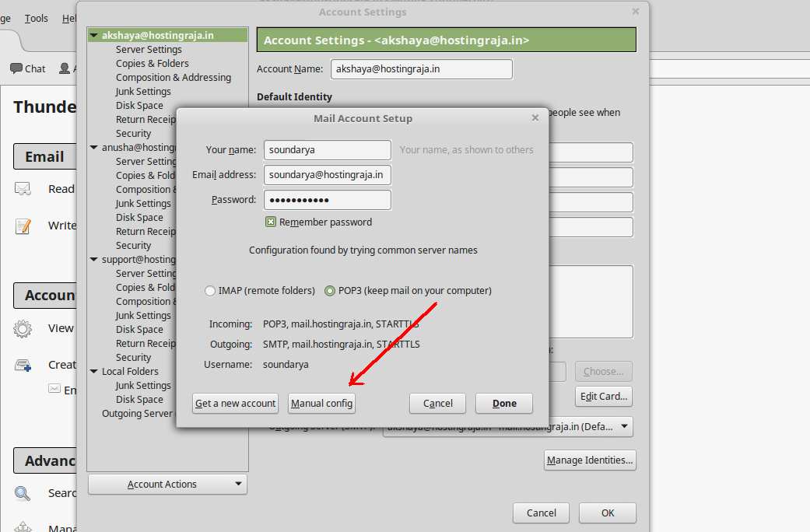Click the Account Name input field
This screenshot has height=532, width=810.
point(422,69)
